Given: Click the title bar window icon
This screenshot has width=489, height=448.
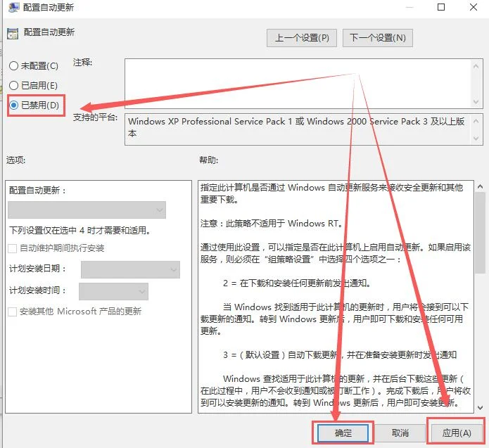Looking at the screenshot, I should 14,7.
